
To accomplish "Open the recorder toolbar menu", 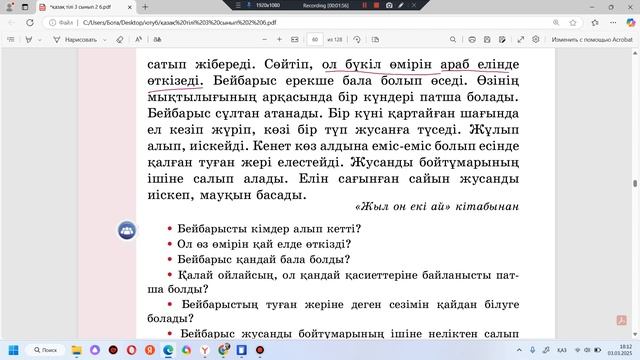I will [x=238, y=5].
